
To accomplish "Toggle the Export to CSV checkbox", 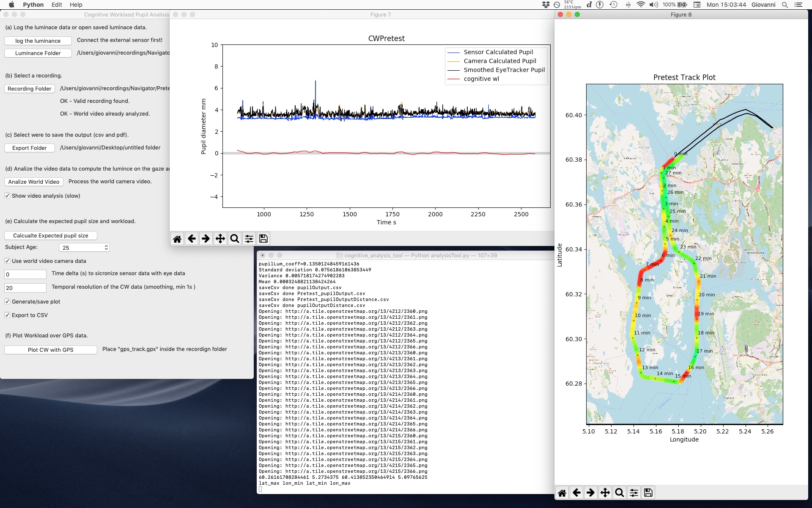I will click(8, 315).
